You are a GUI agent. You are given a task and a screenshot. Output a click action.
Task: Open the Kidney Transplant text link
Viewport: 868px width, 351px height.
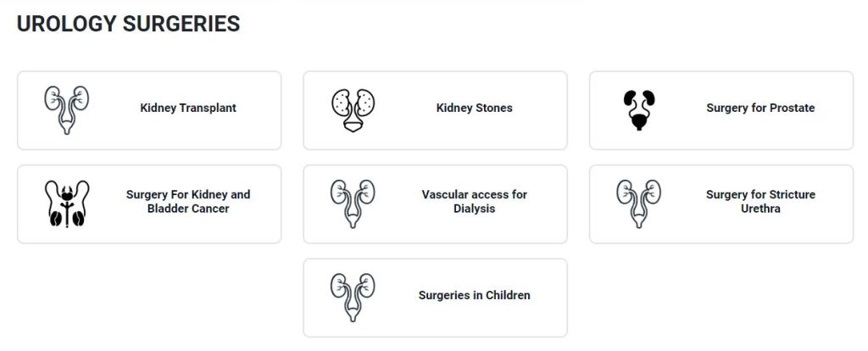click(x=188, y=109)
